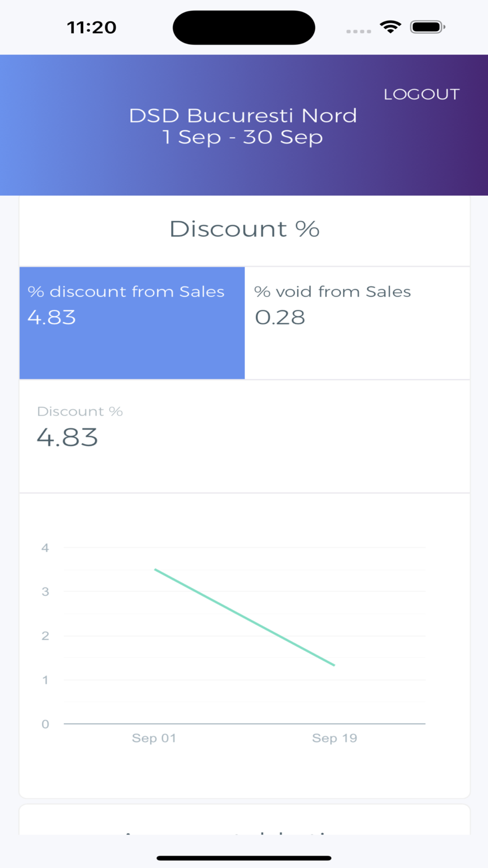Click the green trend line on chart
The height and width of the screenshot is (868, 488).
[244, 617]
